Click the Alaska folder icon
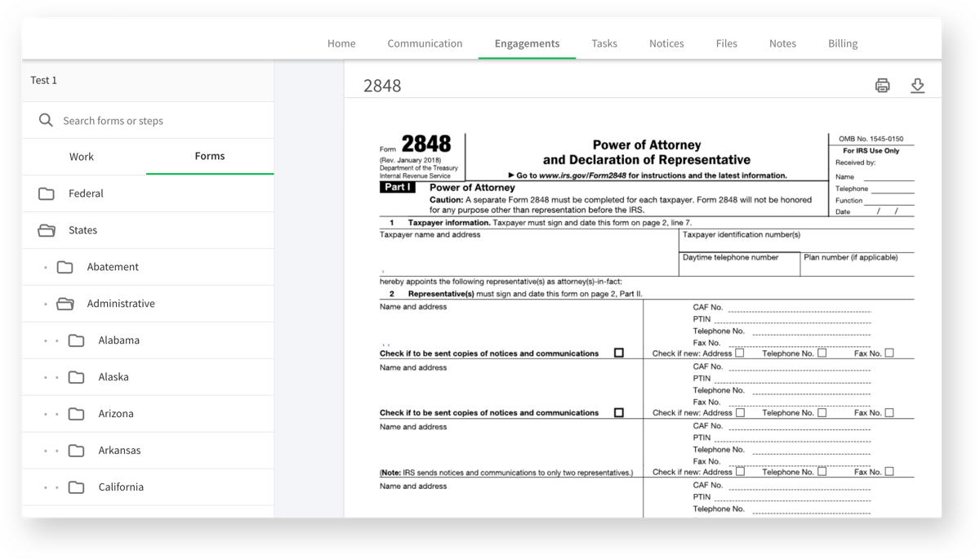Viewport: 980px width, 560px height. (76, 376)
